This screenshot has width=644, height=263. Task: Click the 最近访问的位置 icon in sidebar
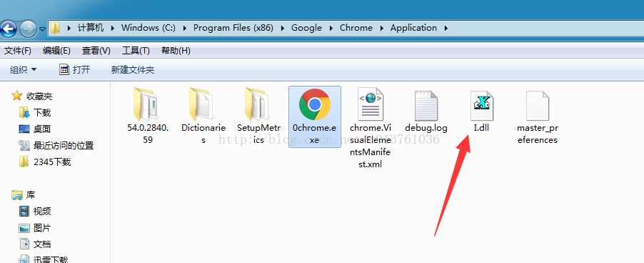[x=24, y=146]
